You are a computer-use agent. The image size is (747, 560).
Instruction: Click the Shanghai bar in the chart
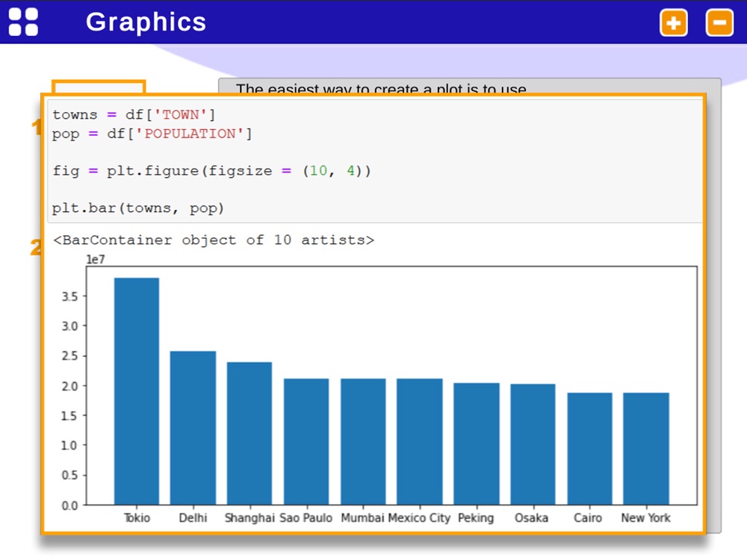[x=249, y=433]
